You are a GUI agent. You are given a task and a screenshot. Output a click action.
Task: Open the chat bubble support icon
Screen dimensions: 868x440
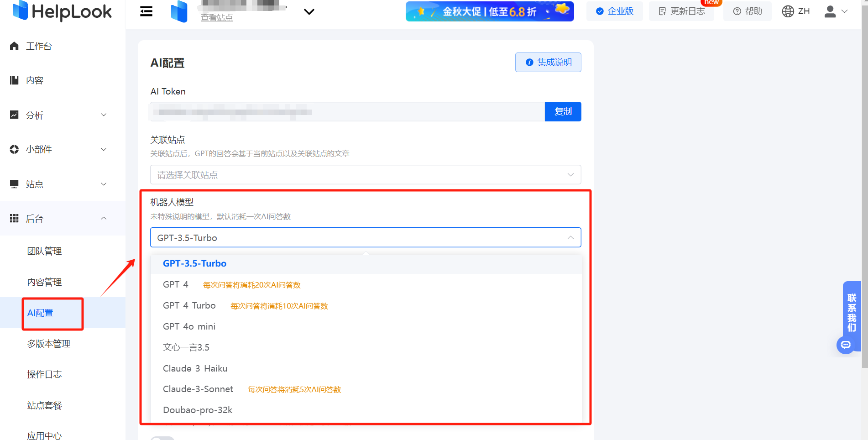point(846,345)
